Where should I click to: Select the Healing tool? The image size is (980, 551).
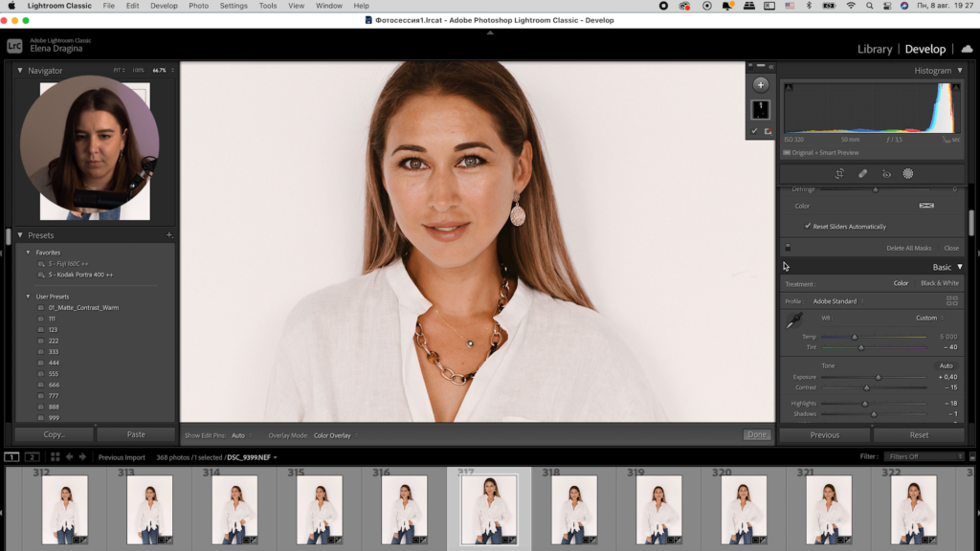coord(862,174)
